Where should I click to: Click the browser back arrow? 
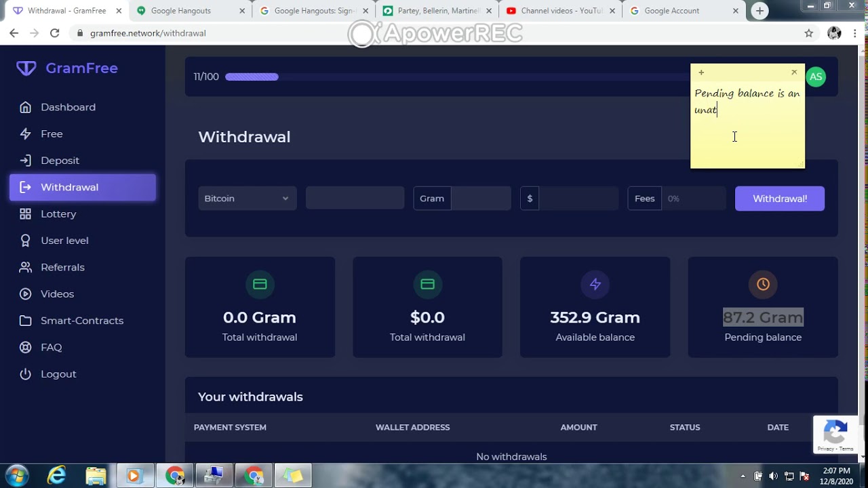click(14, 33)
